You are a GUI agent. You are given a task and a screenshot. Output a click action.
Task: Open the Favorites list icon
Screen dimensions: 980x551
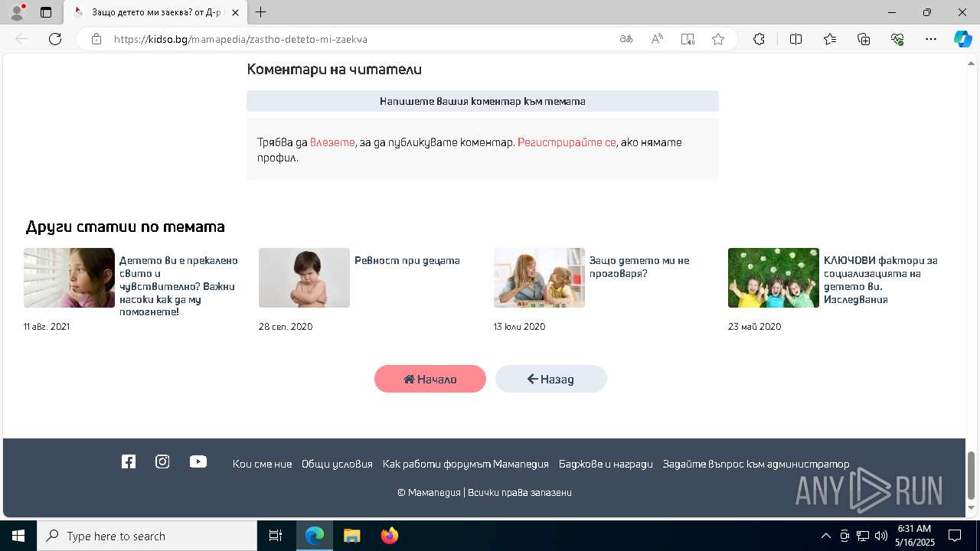pyautogui.click(x=830, y=39)
